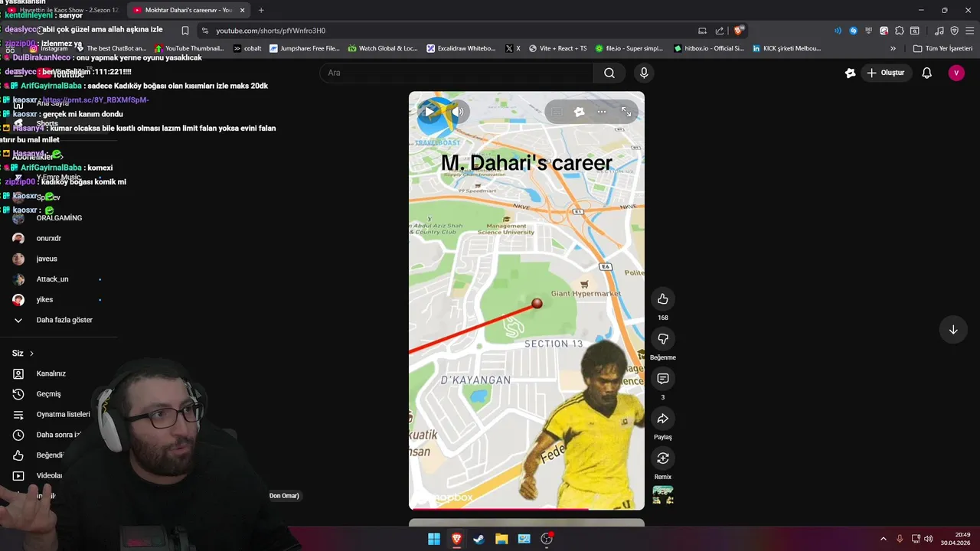Open the Windows Start menu
This screenshot has height=551, width=980.
(434, 539)
